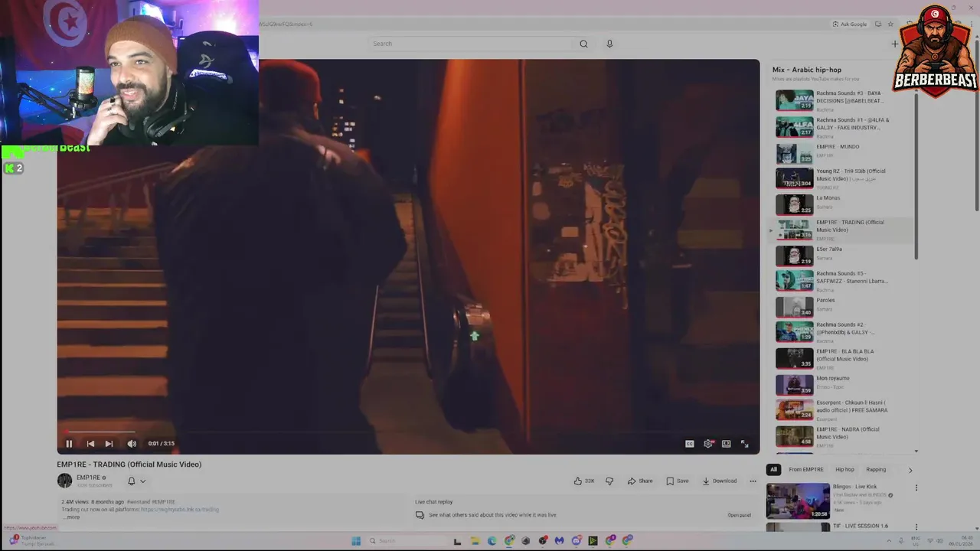This screenshot has width=980, height=551.
Task: Play E5er 7al9a from the playlist
Action: tap(842, 255)
